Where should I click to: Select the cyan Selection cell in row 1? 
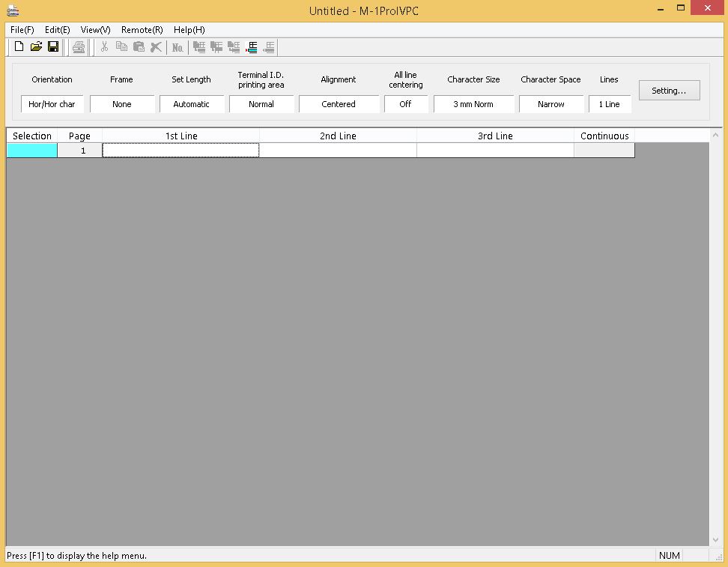point(31,151)
